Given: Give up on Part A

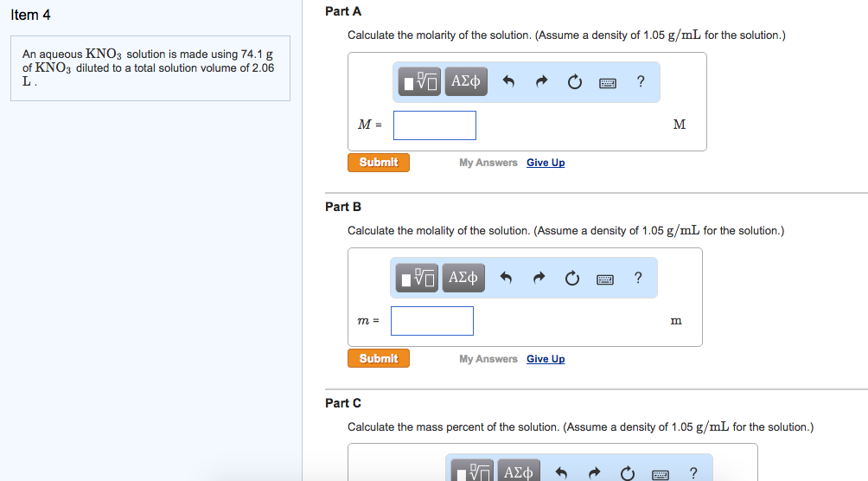Looking at the screenshot, I should [x=546, y=163].
